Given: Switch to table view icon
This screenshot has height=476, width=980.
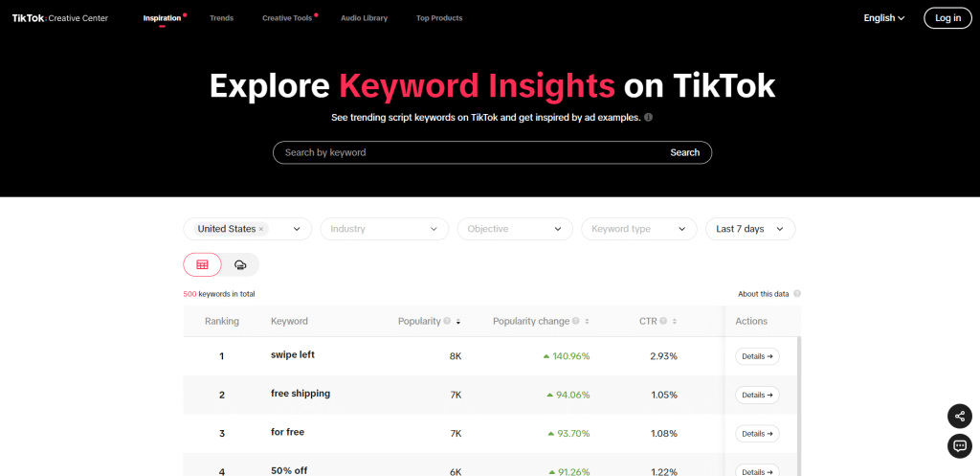Looking at the screenshot, I should [202, 264].
